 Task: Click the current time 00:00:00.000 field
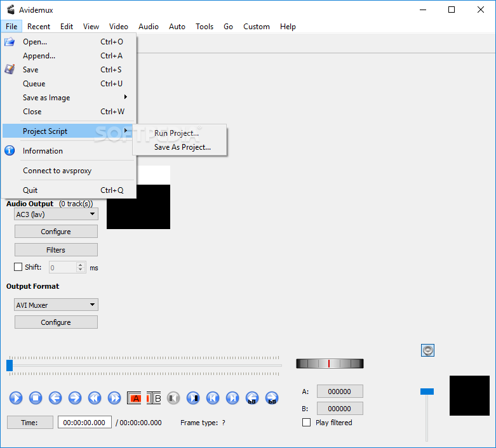click(84, 423)
